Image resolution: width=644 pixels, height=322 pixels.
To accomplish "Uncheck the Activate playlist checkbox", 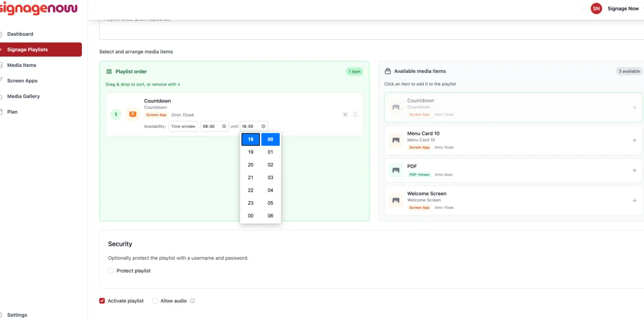I will pos(103,301).
